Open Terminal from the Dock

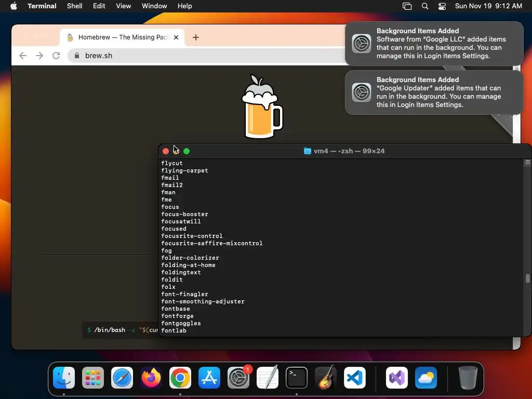297,378
